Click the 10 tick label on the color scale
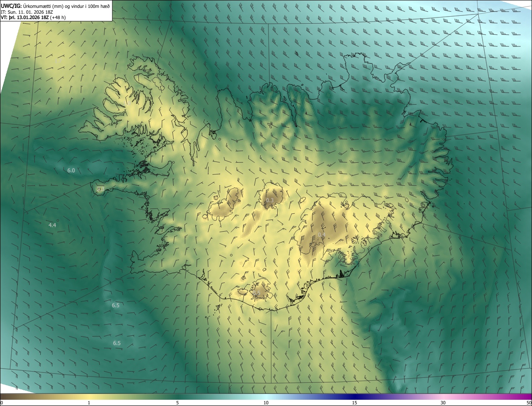 pyautogui.click(x=266, y=403)
